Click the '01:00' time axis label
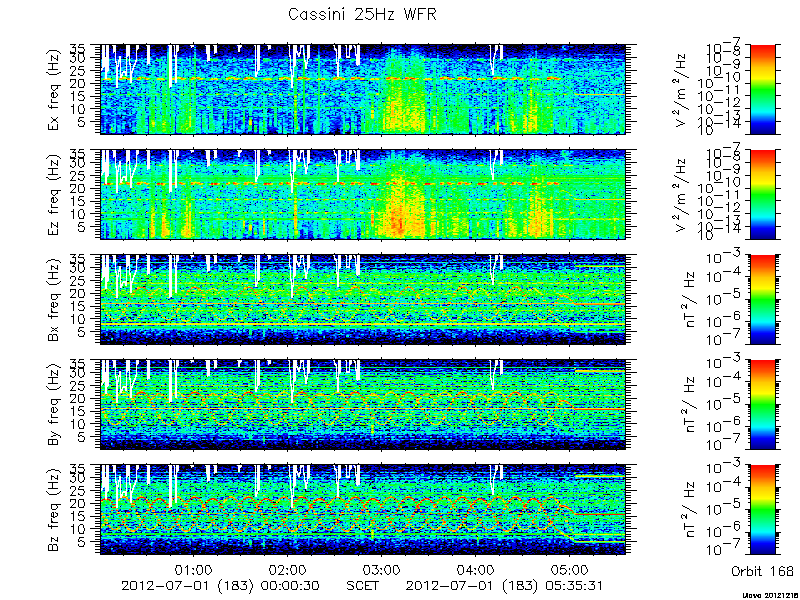 pyautogui.click(x=193, y=569)
